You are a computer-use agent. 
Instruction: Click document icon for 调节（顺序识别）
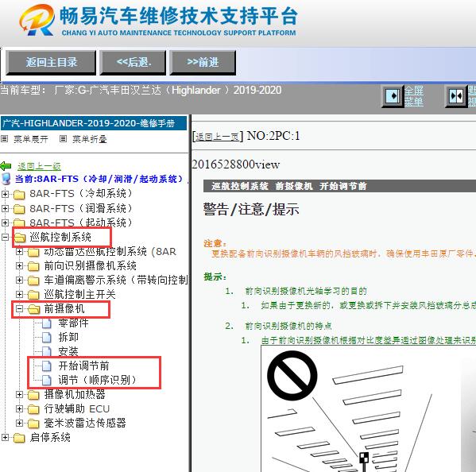point(46,380)
